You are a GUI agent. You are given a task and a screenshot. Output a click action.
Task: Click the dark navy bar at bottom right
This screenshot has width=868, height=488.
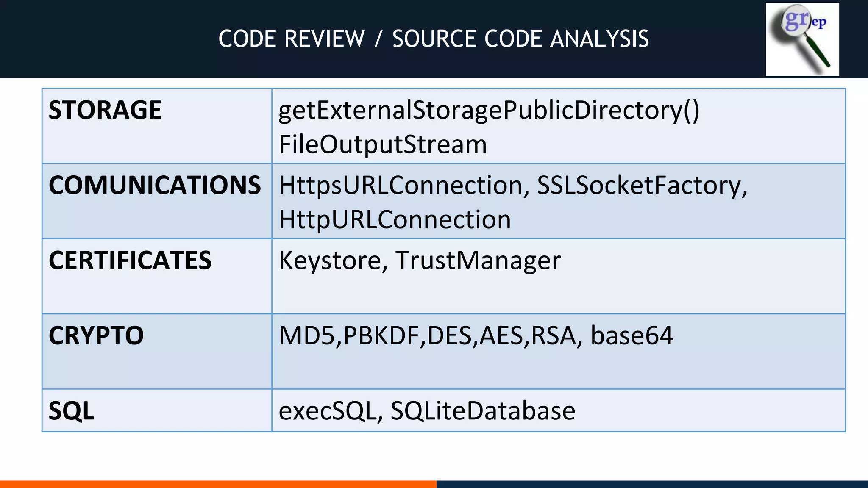click(652, 484)
